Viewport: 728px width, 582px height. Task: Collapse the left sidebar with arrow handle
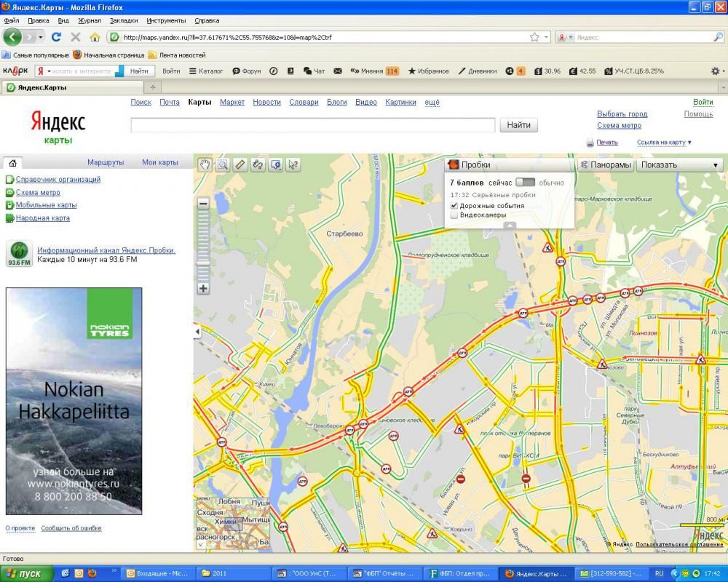tap(197, 332)
